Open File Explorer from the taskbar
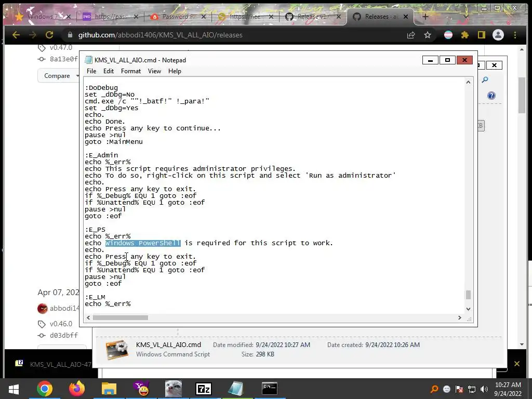Image resolution: width=532 pixels, height=399 pixels. 109,389
